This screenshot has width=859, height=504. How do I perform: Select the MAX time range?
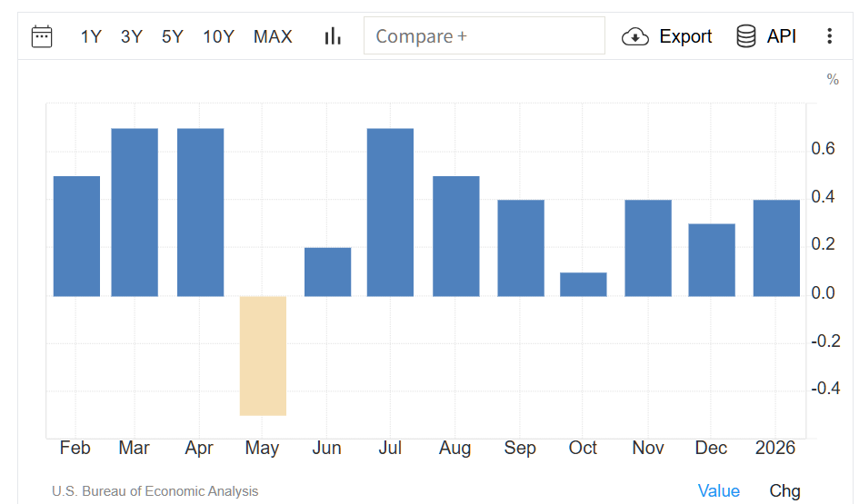coord(273,36)
